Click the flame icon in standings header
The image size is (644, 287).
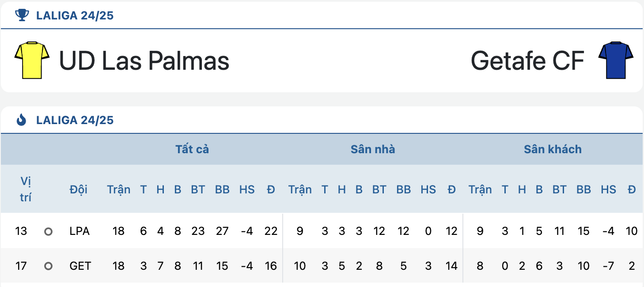(x=21, y=120)
